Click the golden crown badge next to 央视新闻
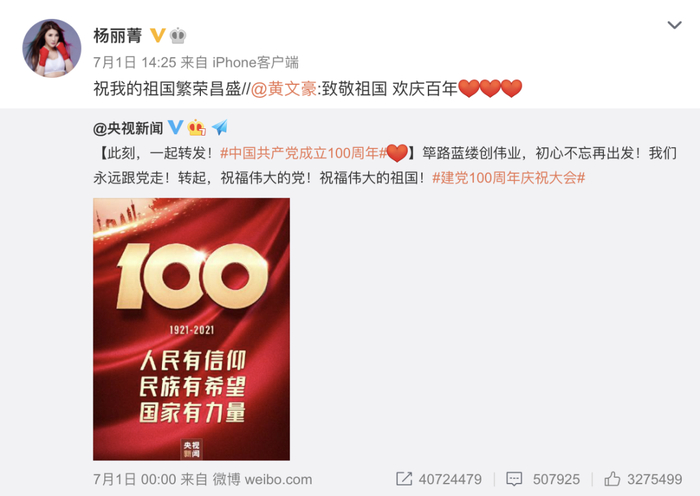This screenshot has height=496, width=700. pos(196,128)
